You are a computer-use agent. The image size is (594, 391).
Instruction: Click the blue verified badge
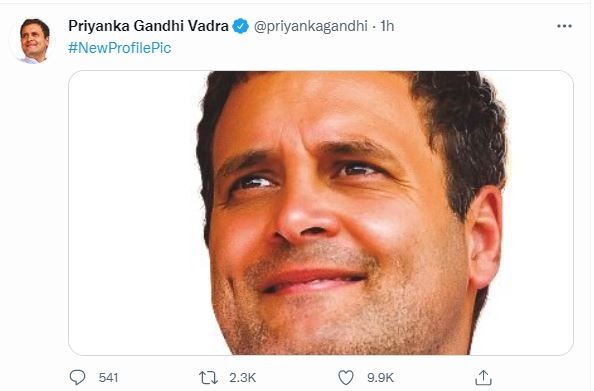[241, 26]
